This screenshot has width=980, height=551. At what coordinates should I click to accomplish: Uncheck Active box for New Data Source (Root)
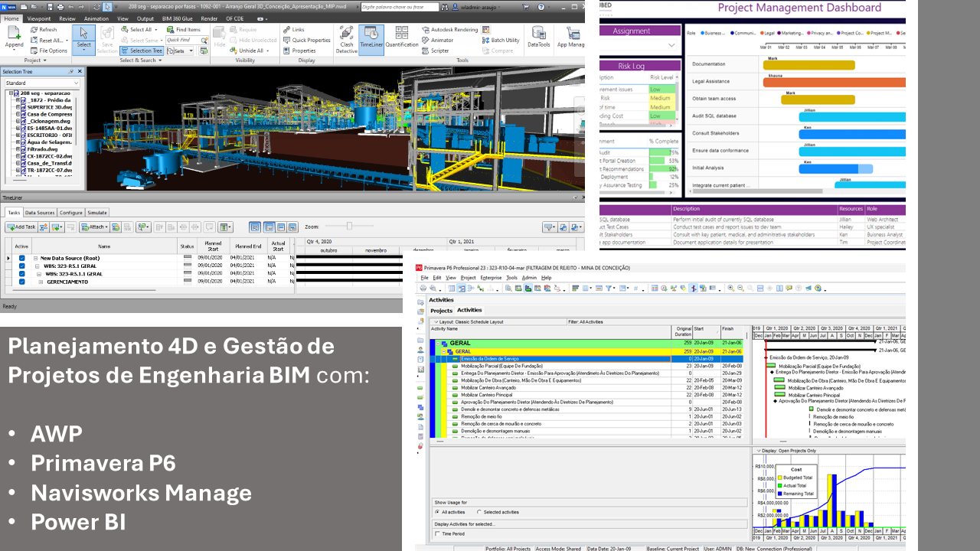[22, 258]
